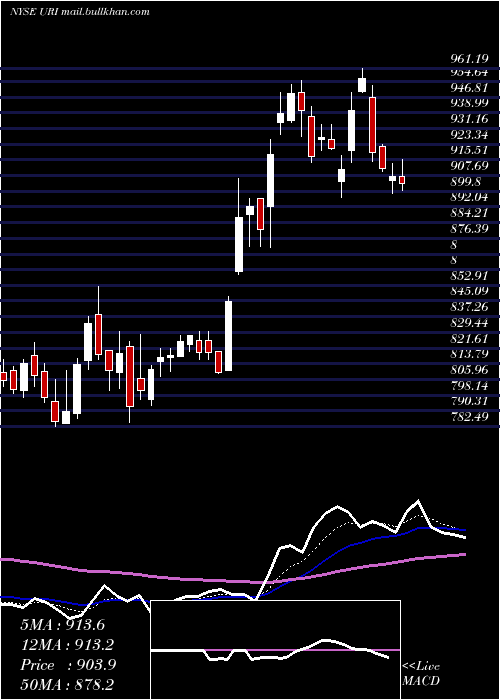Click the 884.21 price level label
Viewport: 500px width, 700px height.
coord(469,212)
